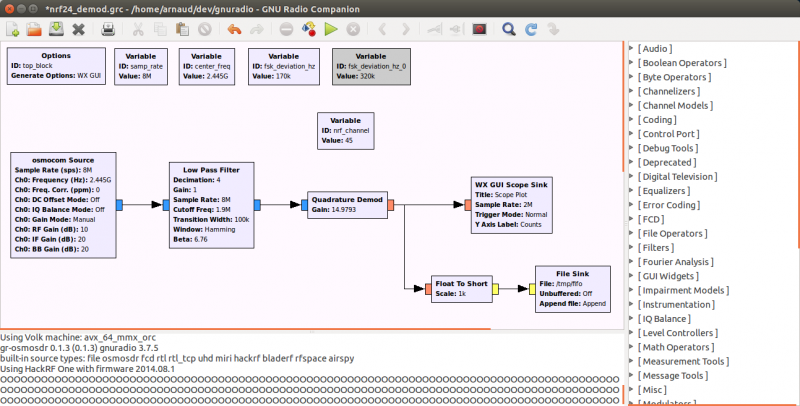Open a flow graph with folder icon
This screenshot has width=800, height=406.
pos(34,29)
